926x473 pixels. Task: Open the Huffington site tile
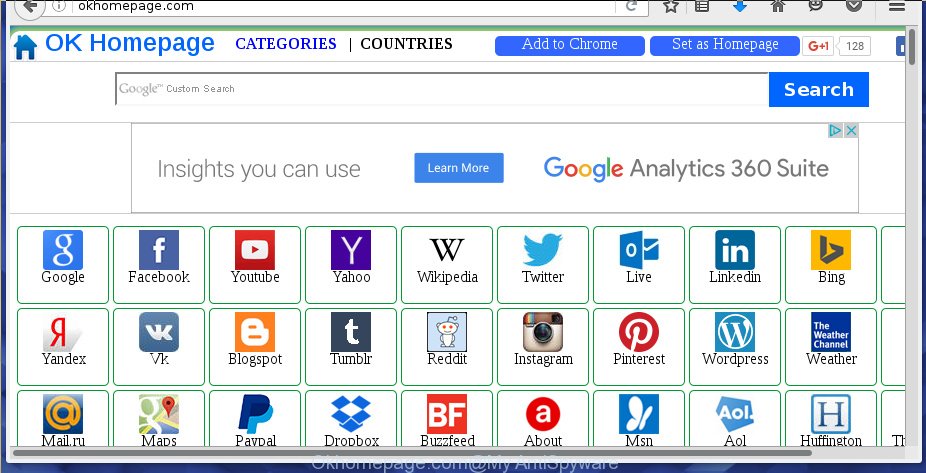click(x=830, y=418)
